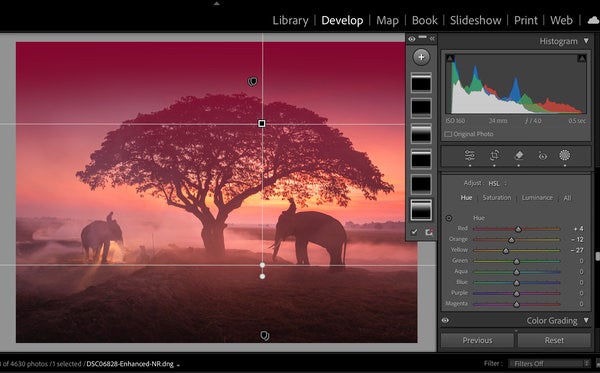Click the Green hue slider handle
This screenshot has width=600, height=373.
517,261
